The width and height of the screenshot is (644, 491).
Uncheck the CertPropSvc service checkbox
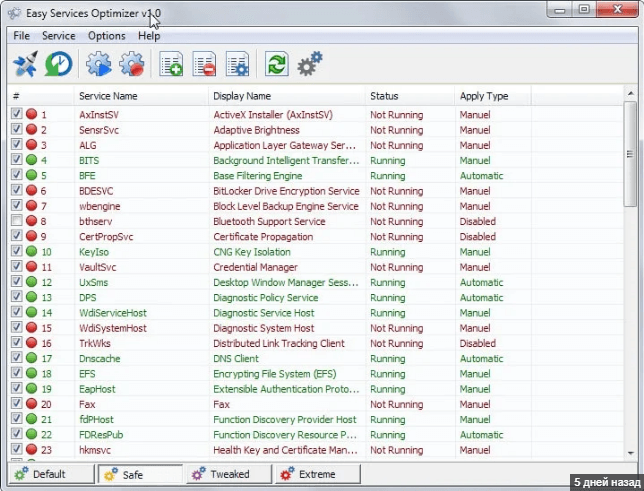16,236
